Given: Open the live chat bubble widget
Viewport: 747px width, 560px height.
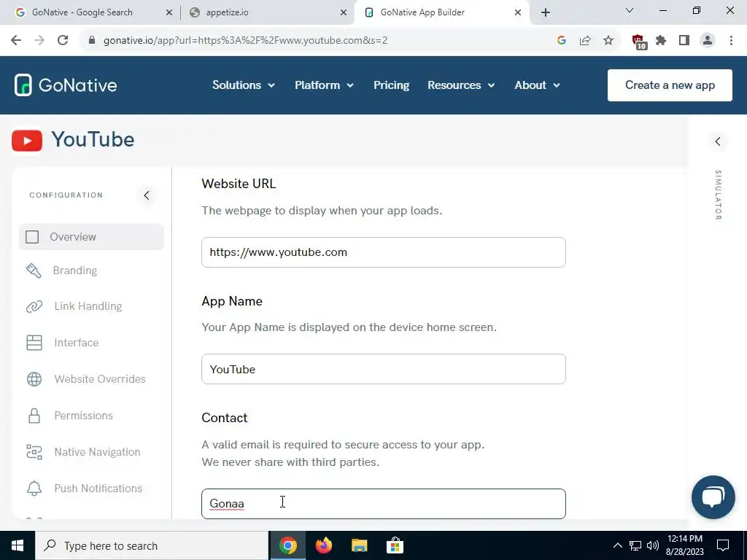Looking at the screenshot, I should [x=713, y=497].
